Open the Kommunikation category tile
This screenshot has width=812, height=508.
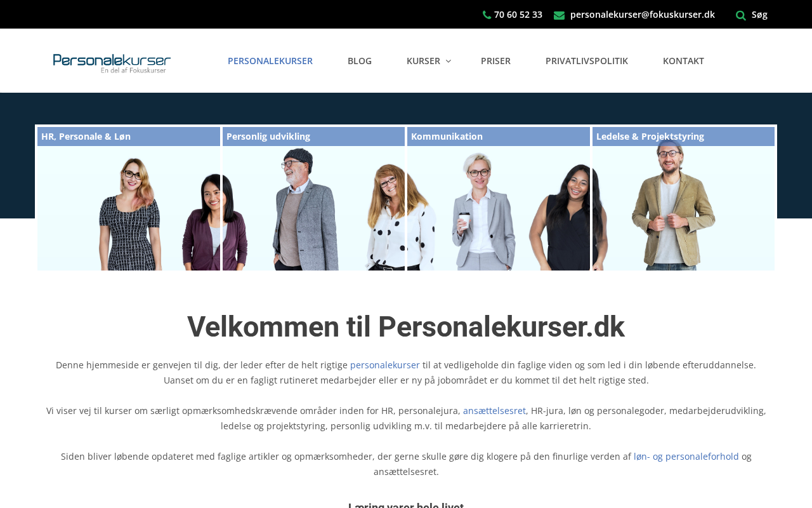click(499, 199)
